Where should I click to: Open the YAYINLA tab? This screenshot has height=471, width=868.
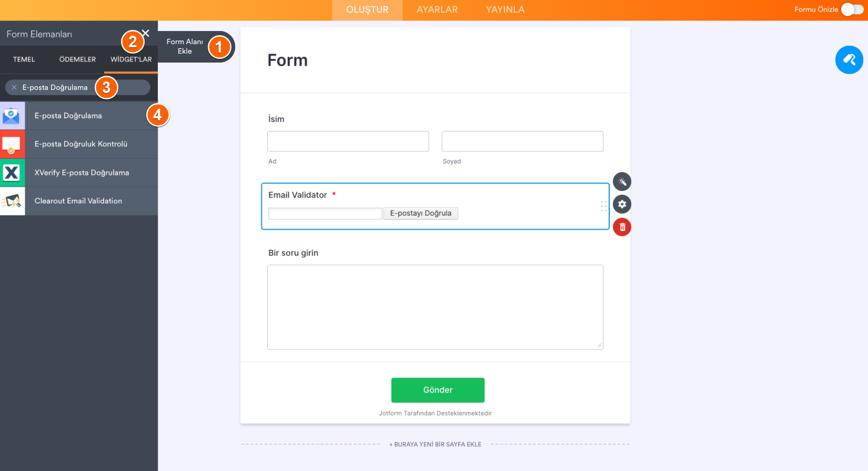(x=505, y=10)
